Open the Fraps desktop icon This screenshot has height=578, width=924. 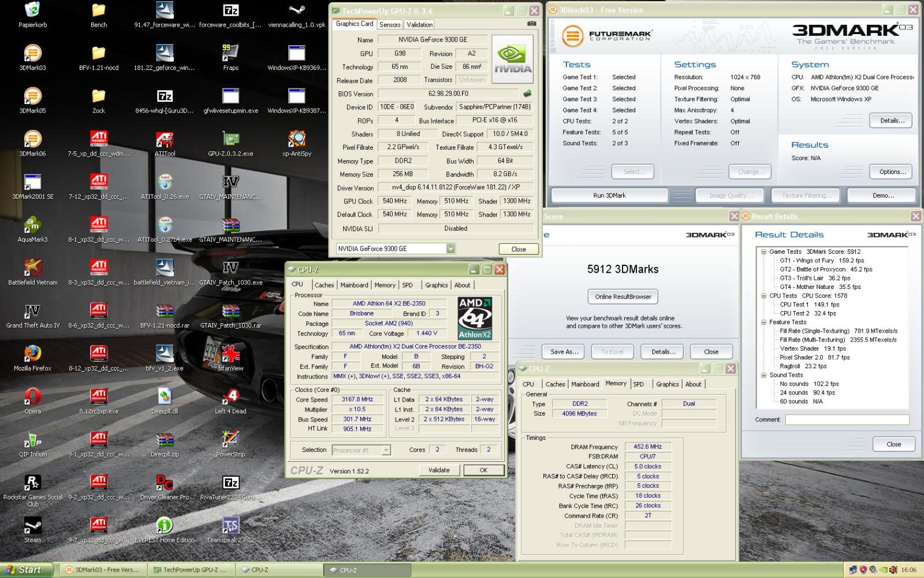tap(230, 53)
